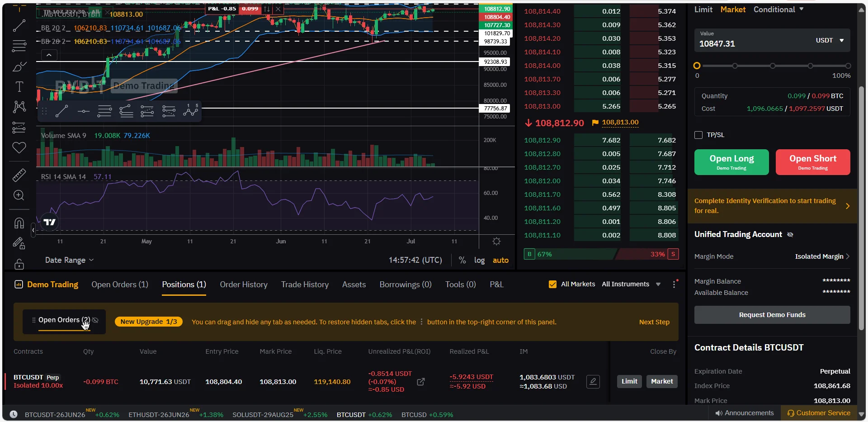The width and height of the screenshot is (868, 422).
Task: Toggle stay-in-drawing-mode pencil lock
Action: click(19, 243)
